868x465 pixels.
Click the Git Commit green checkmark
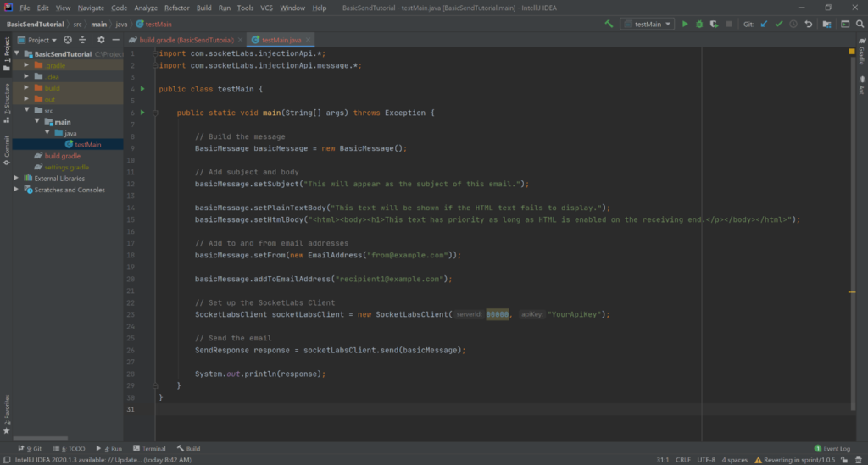coord(779,25)
